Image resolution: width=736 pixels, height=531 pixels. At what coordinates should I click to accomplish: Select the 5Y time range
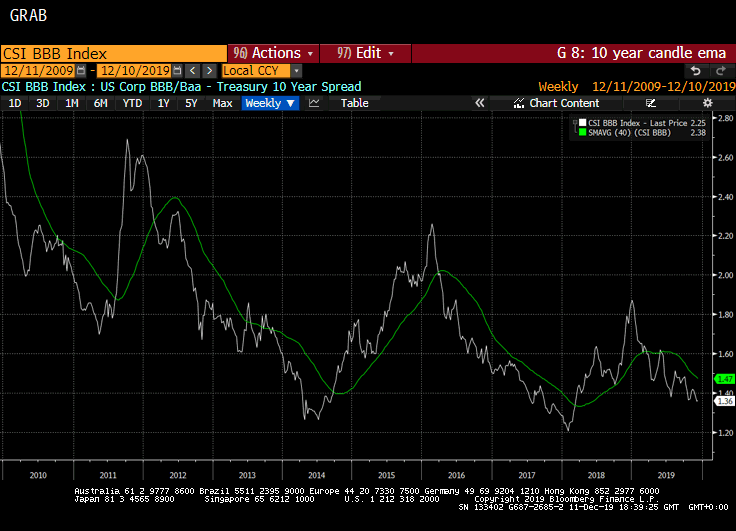click(191, 103)
